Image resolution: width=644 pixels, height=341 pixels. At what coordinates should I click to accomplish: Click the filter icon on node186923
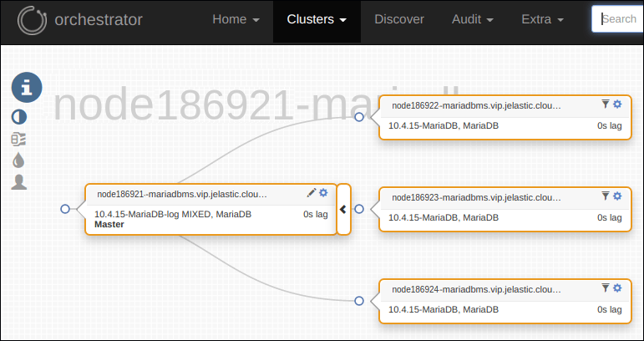[606, 196]
